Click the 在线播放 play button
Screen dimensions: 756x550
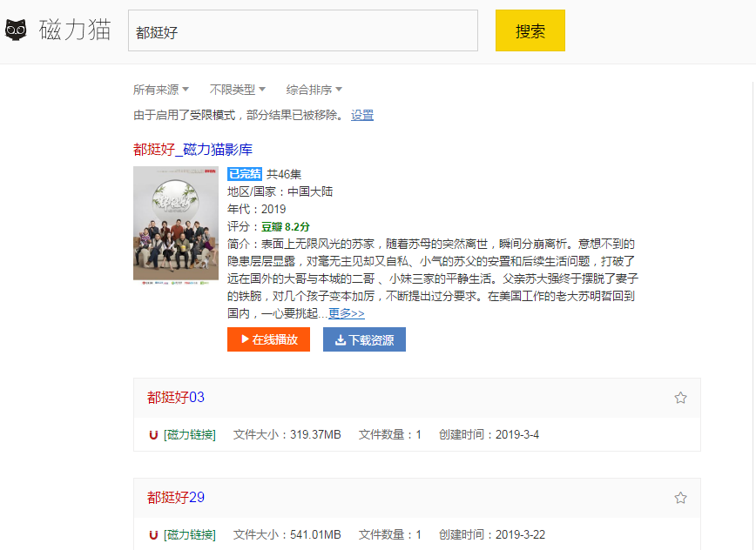[x=268, y=339]
